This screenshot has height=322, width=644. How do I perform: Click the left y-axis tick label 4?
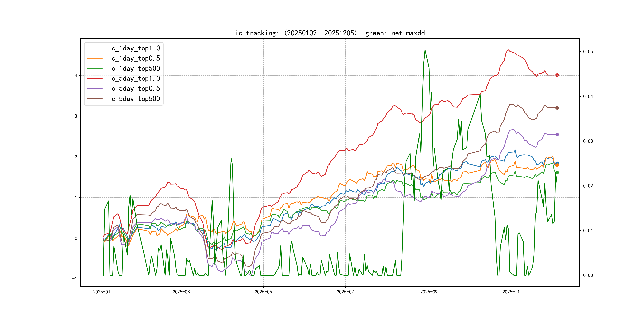(76, 76)
